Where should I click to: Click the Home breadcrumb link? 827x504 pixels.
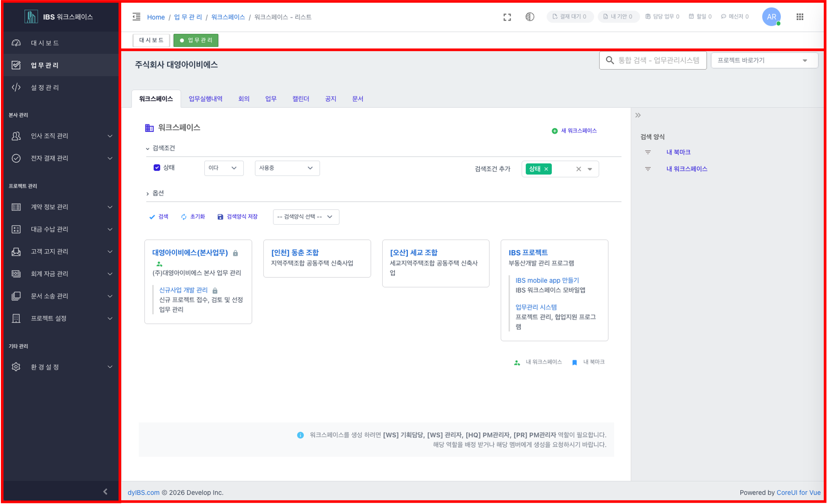tap(156, 17)
